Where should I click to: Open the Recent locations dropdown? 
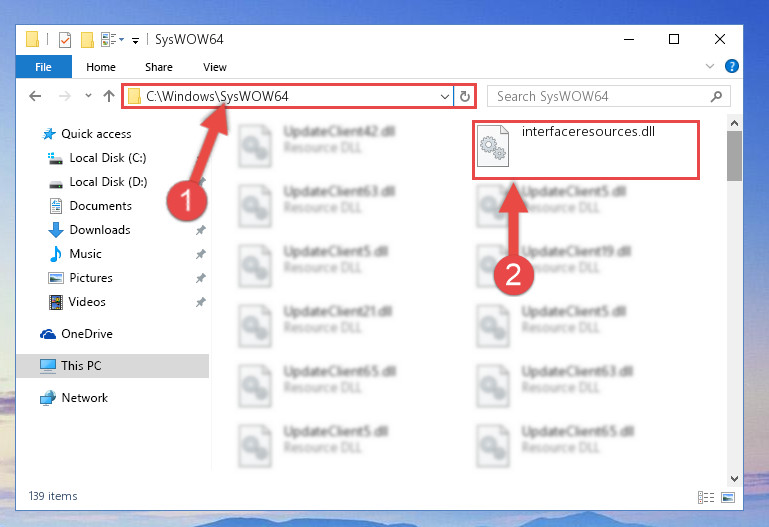pyautogui.click(x=88, y=96)
